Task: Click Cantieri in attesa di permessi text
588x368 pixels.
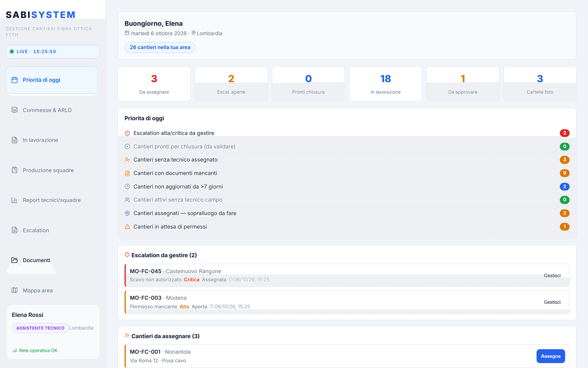Action: click(170, 227)
